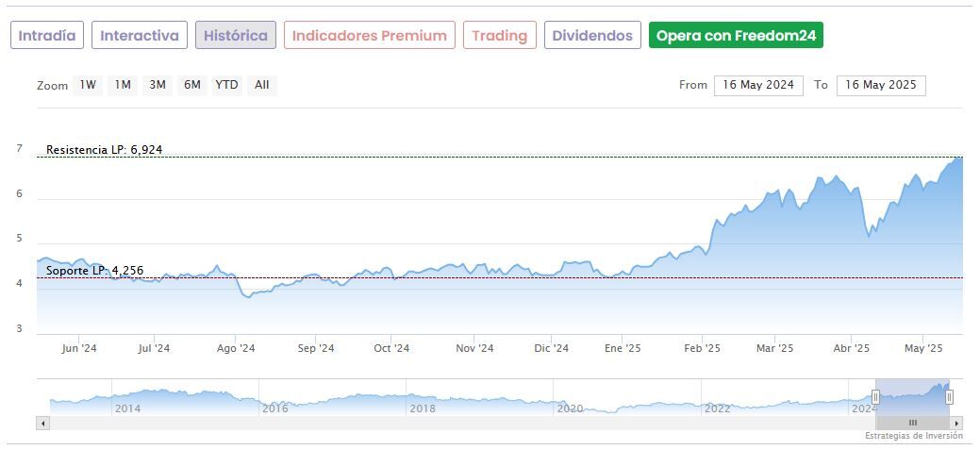View the Dividendos tab
Viewport: 980px width, 450px height.
592,36
